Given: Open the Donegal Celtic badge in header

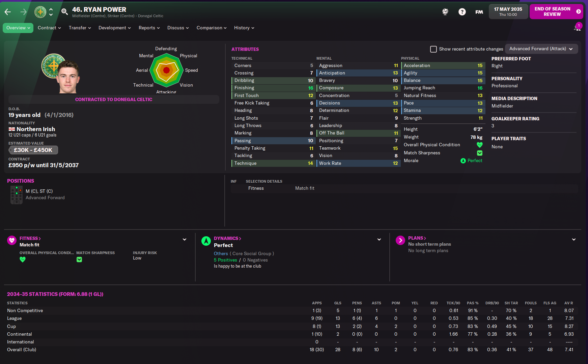Looking at the screenshot, I should click(40, 12).
